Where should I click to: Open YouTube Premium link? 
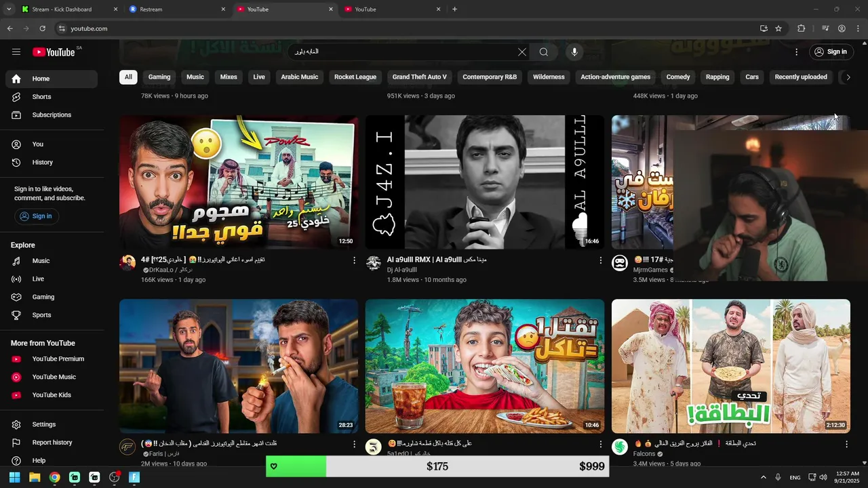(x=52, y=359)
